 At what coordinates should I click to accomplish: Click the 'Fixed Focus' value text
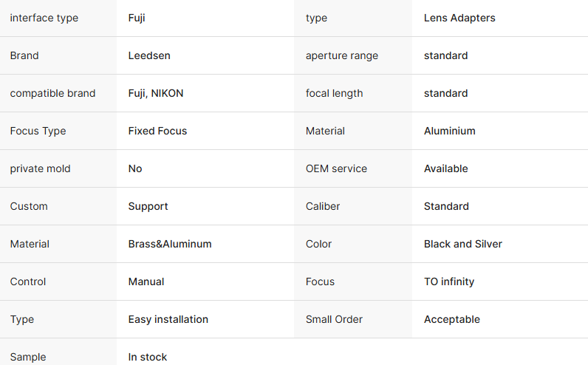click(157, 131)
